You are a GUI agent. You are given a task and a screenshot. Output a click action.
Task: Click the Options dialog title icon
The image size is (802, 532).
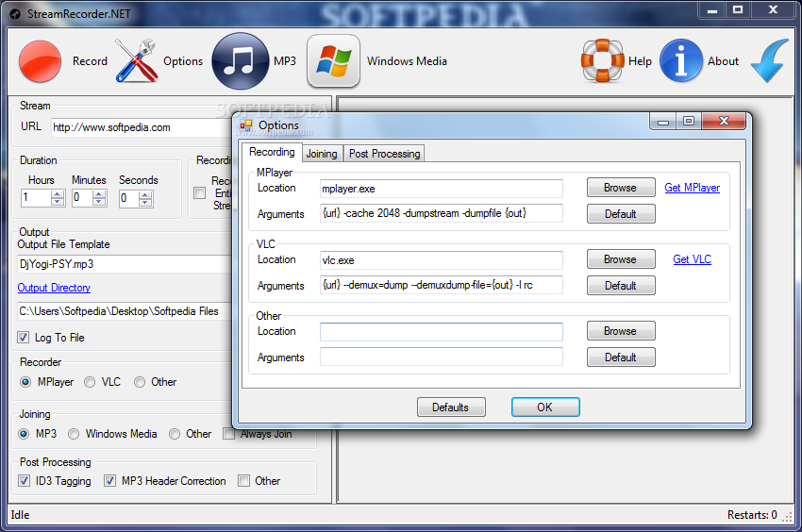246,125
